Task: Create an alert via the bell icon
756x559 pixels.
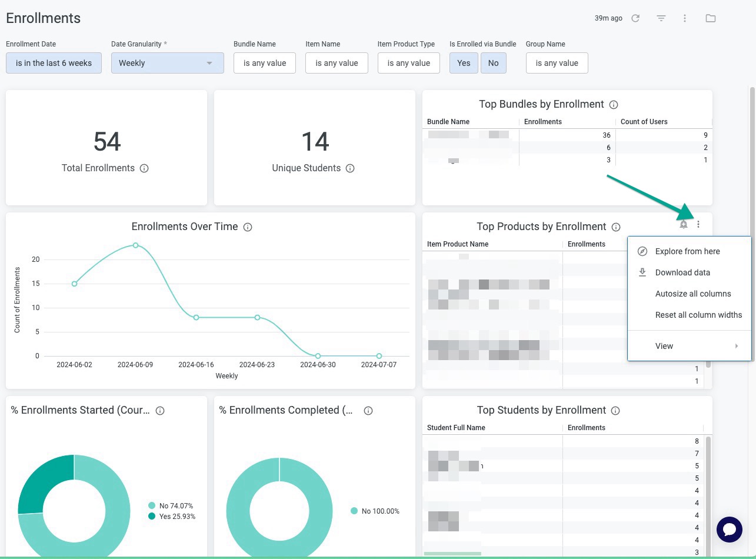Action: pos(683,224)
